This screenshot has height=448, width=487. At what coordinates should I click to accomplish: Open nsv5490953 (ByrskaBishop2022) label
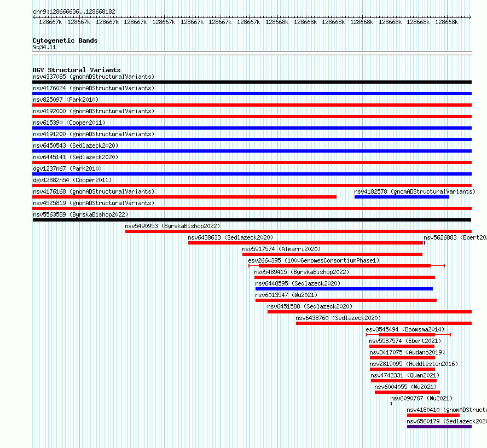coord(173,226)
